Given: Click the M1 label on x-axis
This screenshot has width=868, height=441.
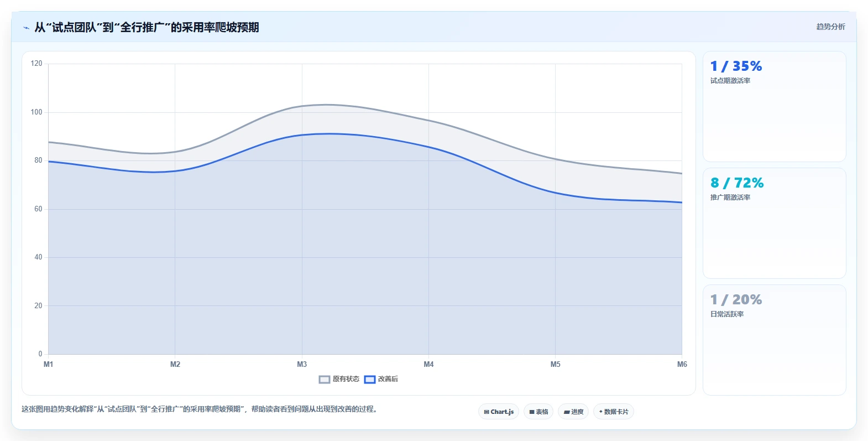Looking at the screenshot, I should click(49, 364).
